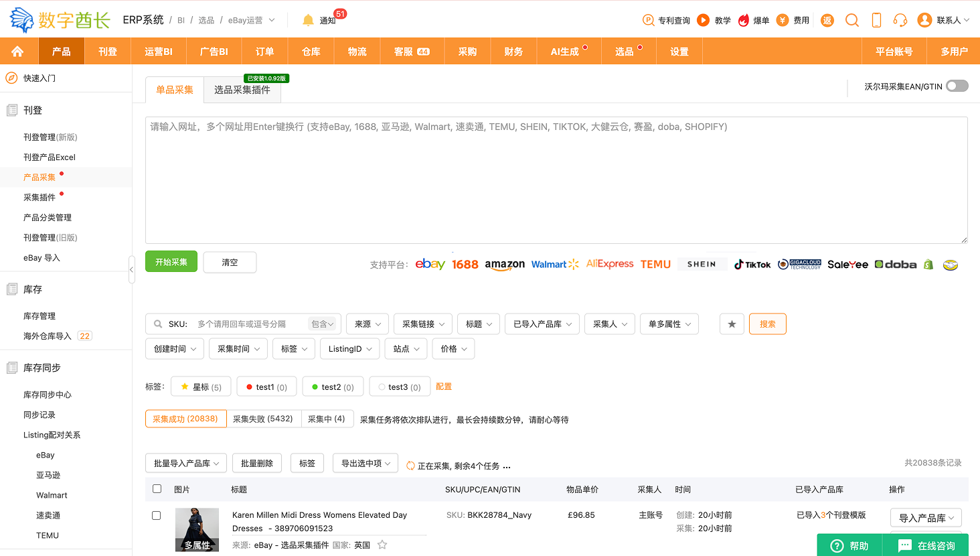Open the 订单 menu in navigation bar
Screen dimensions: 980x556
click(x=264, y=52)
